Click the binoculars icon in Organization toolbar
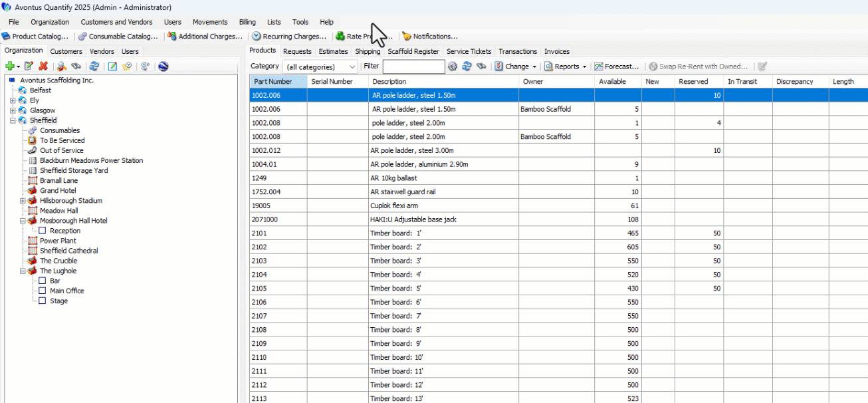The width and height of the screenshot is (868, 403). [76, 66]
